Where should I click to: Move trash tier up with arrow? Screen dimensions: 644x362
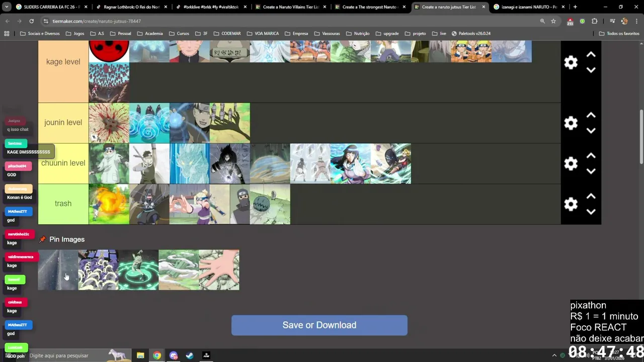pyautogui.click(x=591, y=196)
